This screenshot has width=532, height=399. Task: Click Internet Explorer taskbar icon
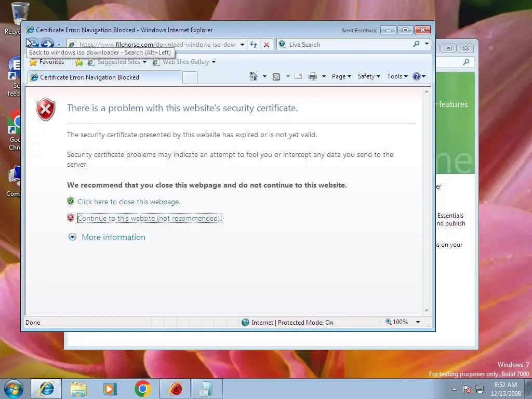[46, 389]
